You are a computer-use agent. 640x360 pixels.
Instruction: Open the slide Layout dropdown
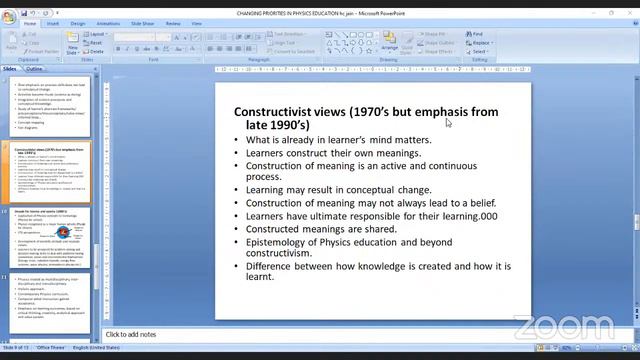[x=96, y=34]
